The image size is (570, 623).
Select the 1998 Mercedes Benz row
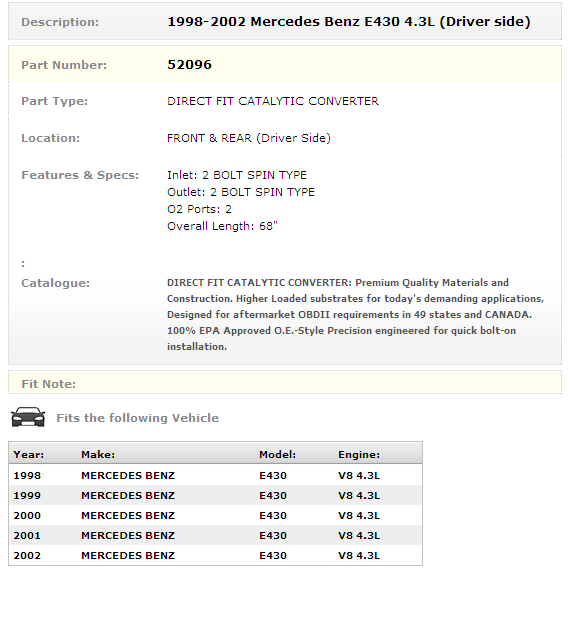pyautogui.click(x=215, y=475)
